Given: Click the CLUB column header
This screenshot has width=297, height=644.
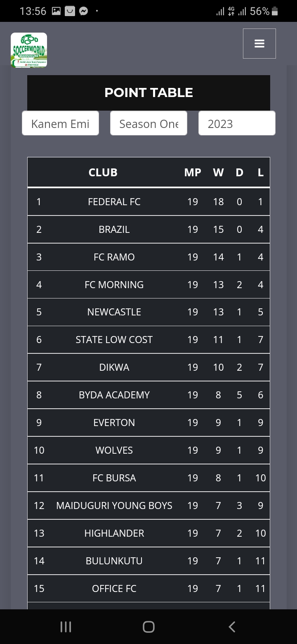Looking at the screenshot, I should coord(103,172).
